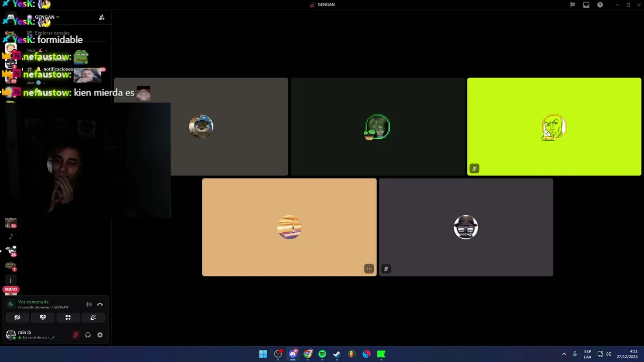644x362 pixels.
Task: Open the server icon labeled j
Action: (11, 280)
